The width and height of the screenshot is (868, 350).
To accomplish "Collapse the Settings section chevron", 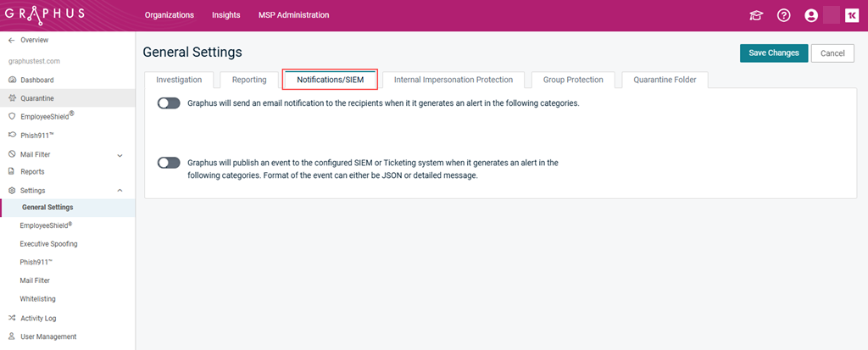I will point(120,191).
